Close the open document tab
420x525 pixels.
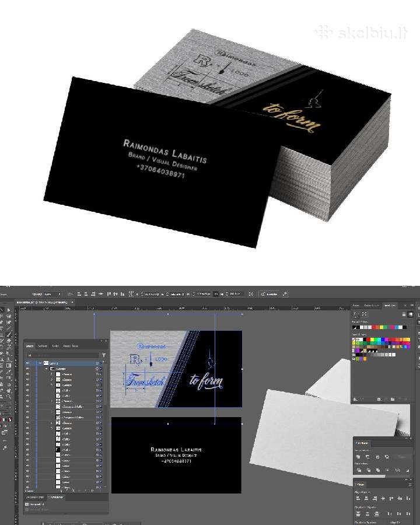point(72,302)
